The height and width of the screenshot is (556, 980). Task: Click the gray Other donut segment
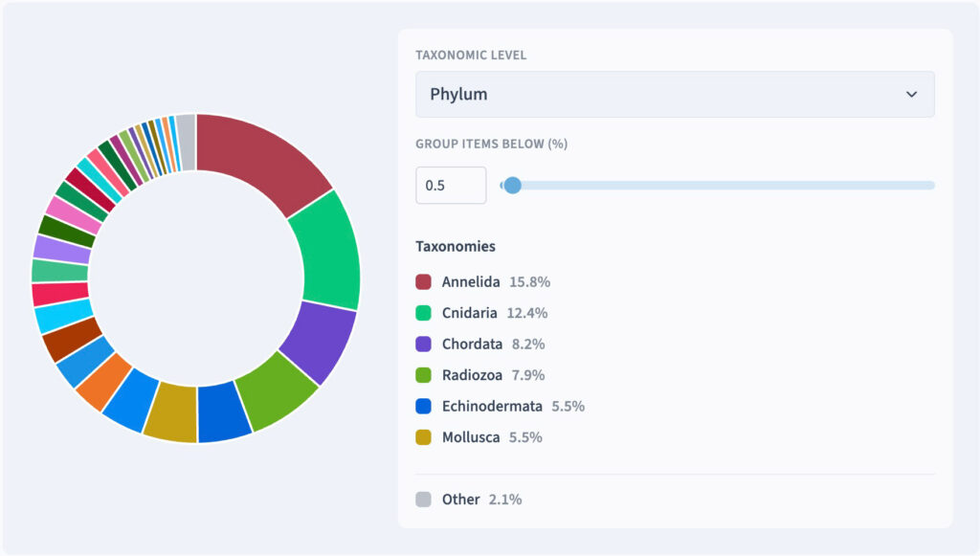click(187, 142)
